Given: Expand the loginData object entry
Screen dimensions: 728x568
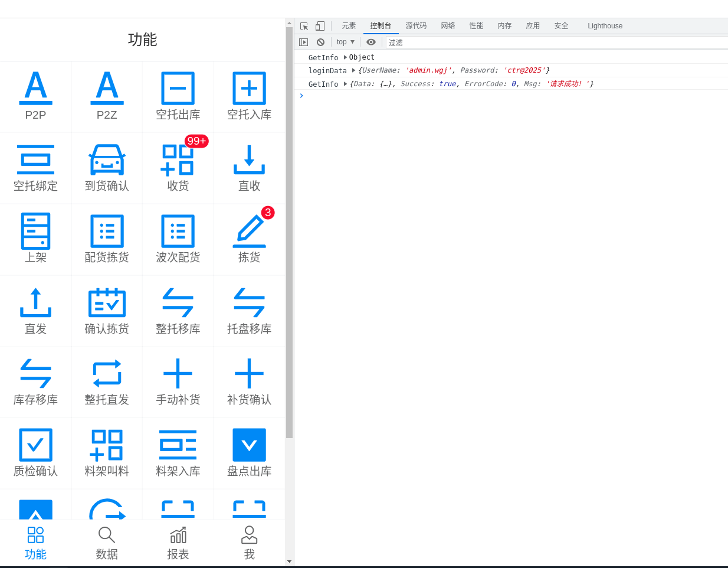Looking at the screenshot, I should [354, 70].
